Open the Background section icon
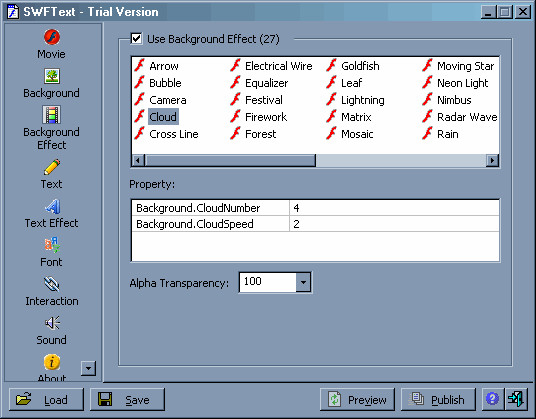 point(52,76)
